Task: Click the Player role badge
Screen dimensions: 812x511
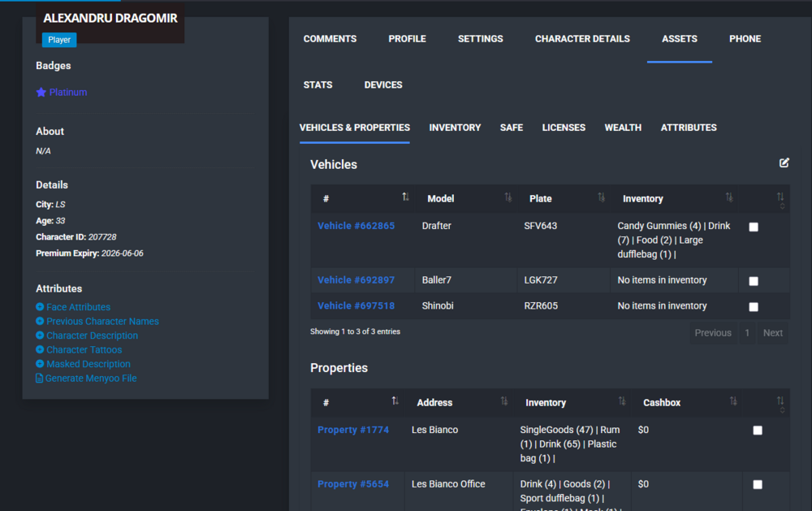Action: [x=59, y=40]
